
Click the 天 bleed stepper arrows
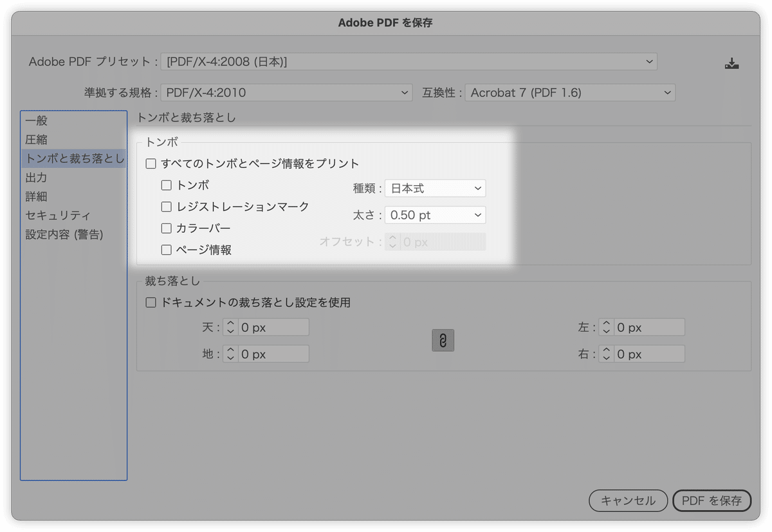(230, 327)
